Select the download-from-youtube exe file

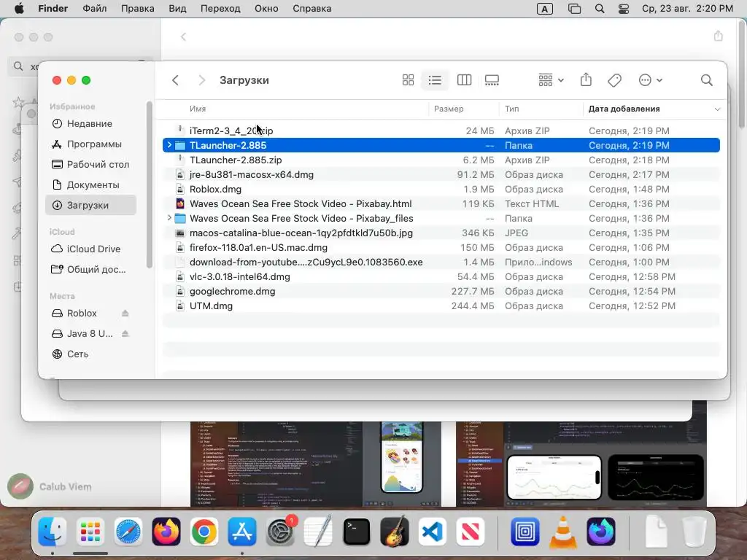pyautogui.click(x=441, y=262)
